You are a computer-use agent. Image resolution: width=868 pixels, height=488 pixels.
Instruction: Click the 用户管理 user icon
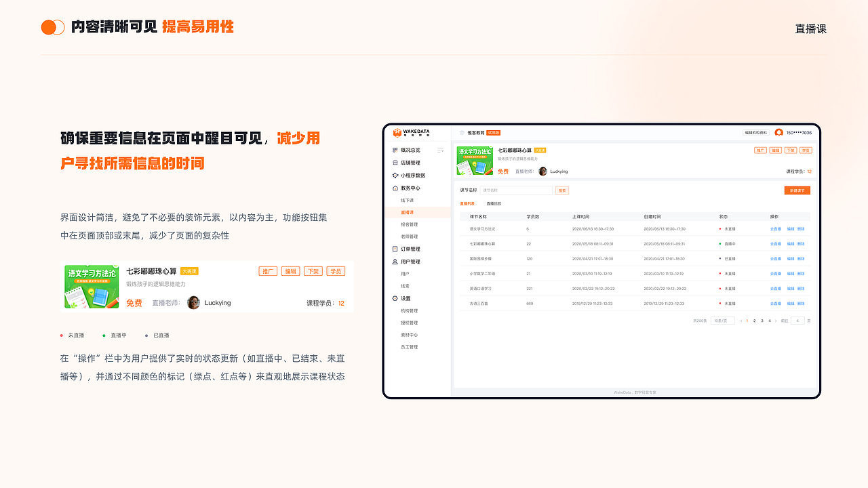tap(395, 262)
